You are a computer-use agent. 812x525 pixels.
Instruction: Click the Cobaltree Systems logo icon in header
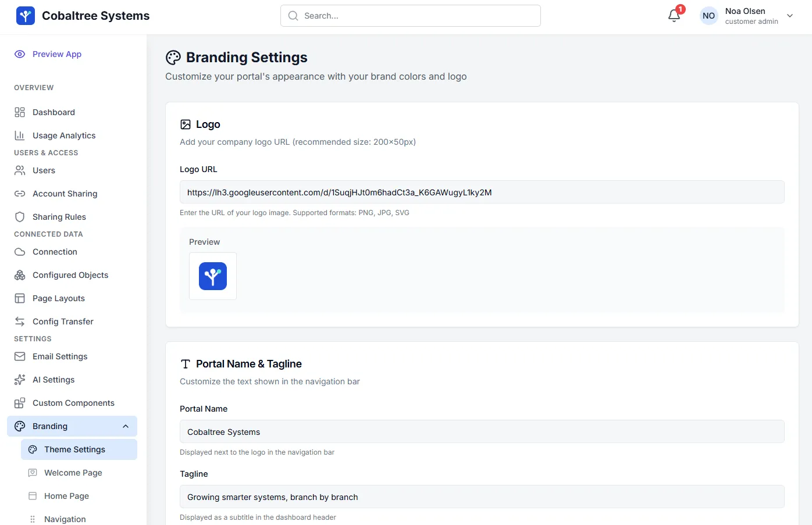[x=26, y=16]
